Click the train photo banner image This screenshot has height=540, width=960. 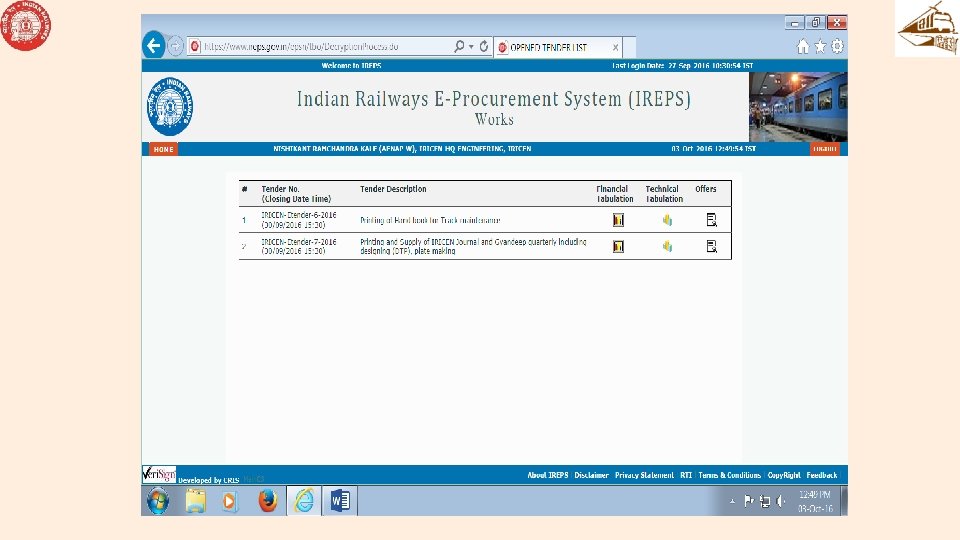tap(798, 107)
